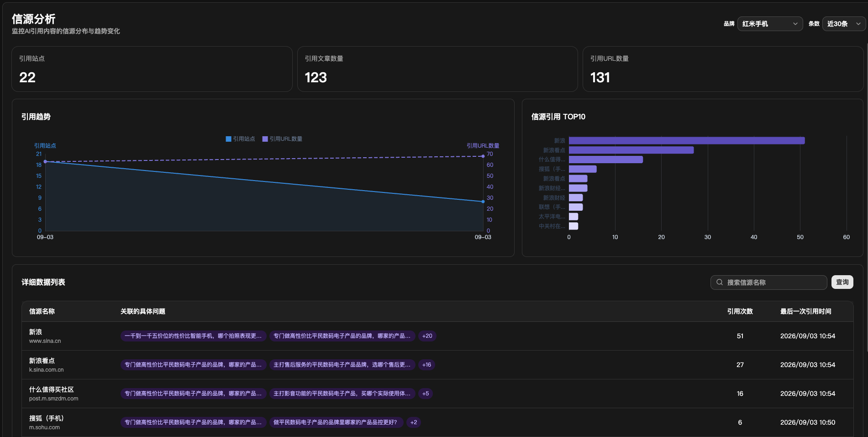Click the 一千到一千五价位 question tag

coord(193,336)
